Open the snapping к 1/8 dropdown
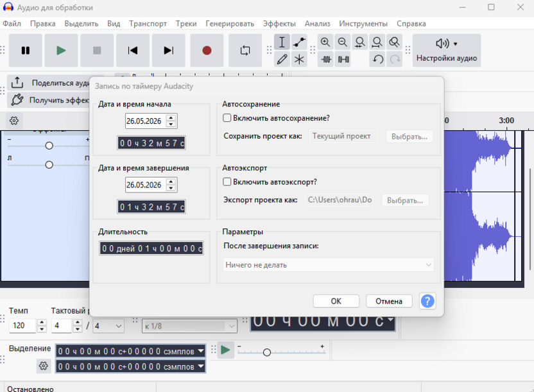 coord(189,326)
